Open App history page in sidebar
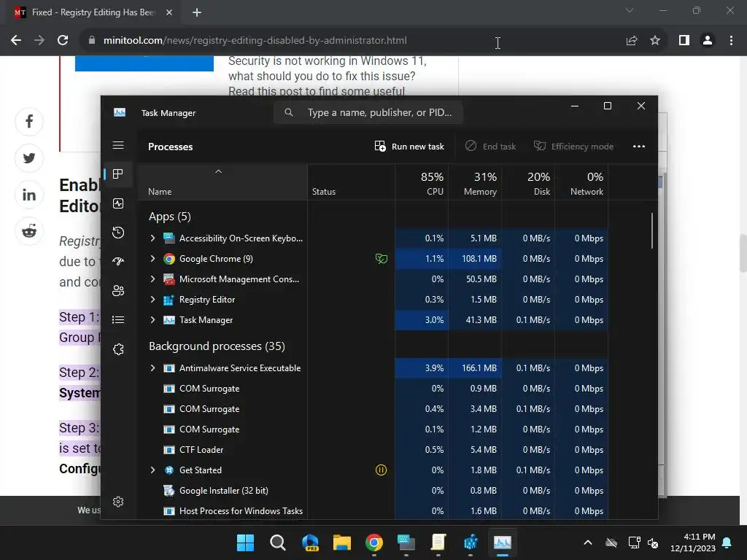 coord(118,233)
